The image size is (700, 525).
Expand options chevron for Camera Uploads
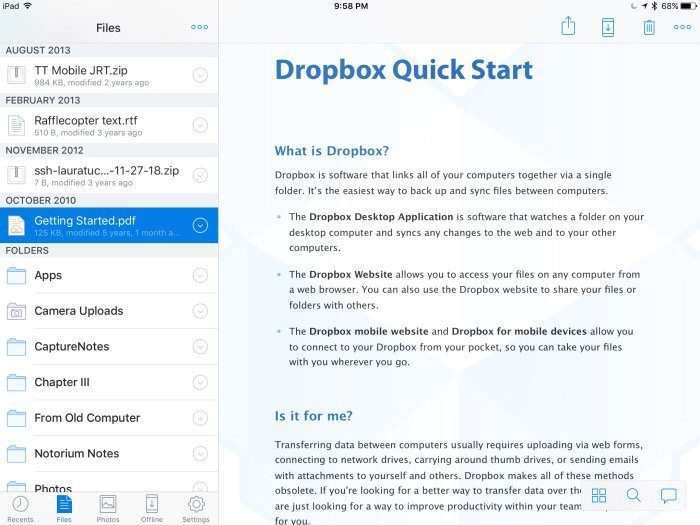pyautogui.click(x=200, y=311)
